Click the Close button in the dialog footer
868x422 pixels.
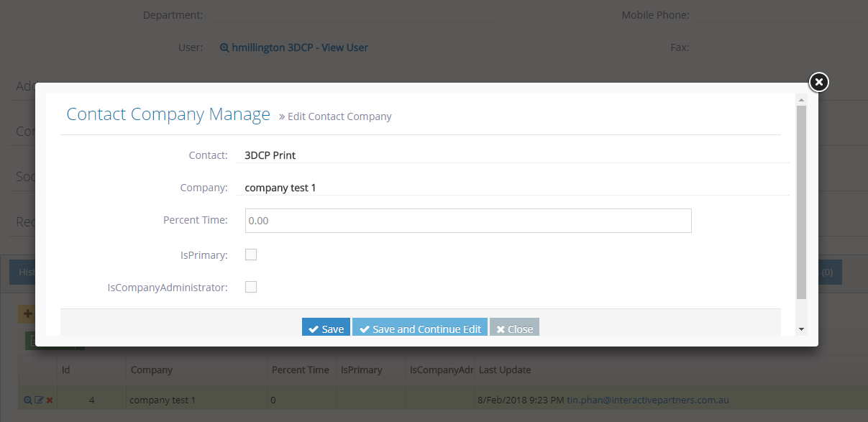(514, 328)
